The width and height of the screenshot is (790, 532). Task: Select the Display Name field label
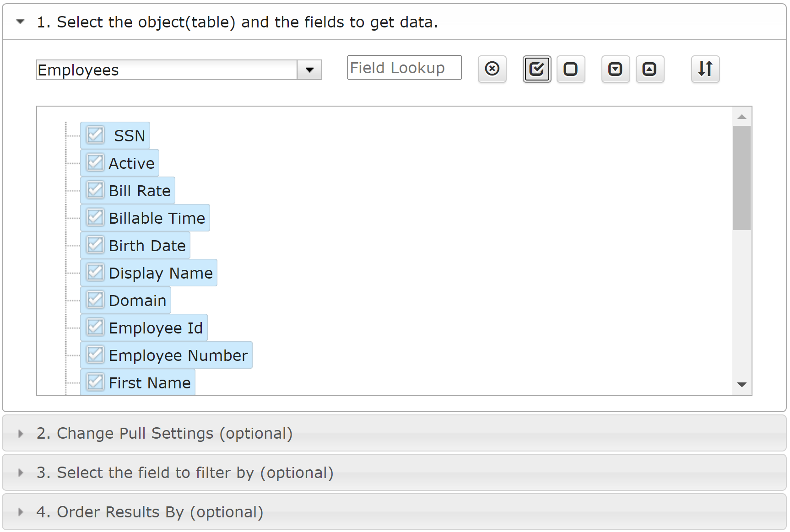pos(161,273)
